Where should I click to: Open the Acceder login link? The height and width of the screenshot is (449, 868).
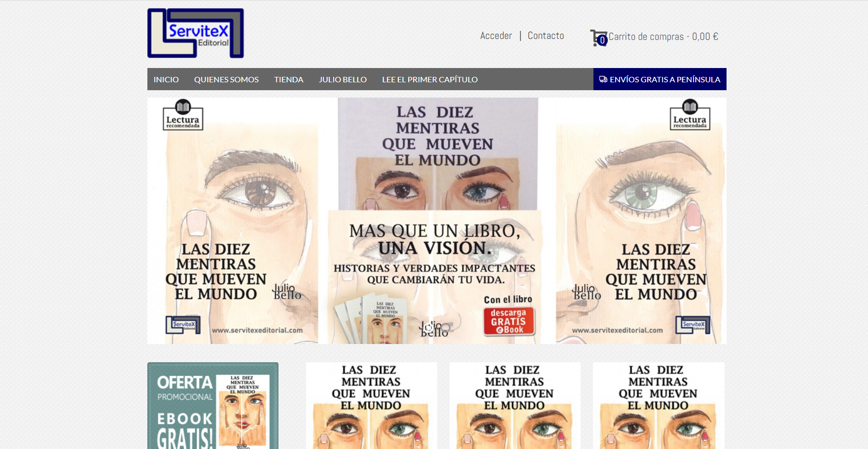coord(496,35)
